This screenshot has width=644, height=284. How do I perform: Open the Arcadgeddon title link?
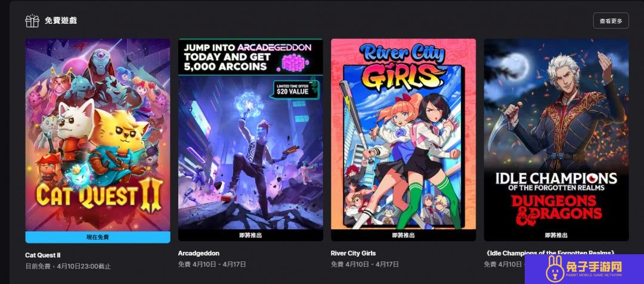click(199, 253)
